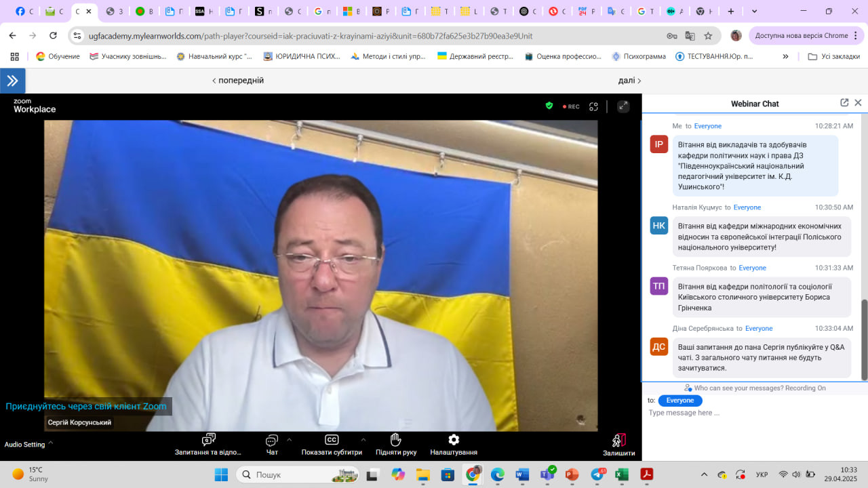The width and height of the screenshot is (868, 488).
Task: Turn on captions with Показати субтитри
Action: (332, 445)
